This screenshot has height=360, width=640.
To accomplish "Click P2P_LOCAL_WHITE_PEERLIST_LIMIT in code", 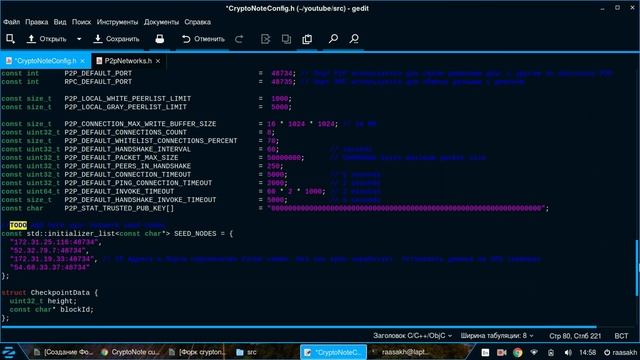I will 128,99.
